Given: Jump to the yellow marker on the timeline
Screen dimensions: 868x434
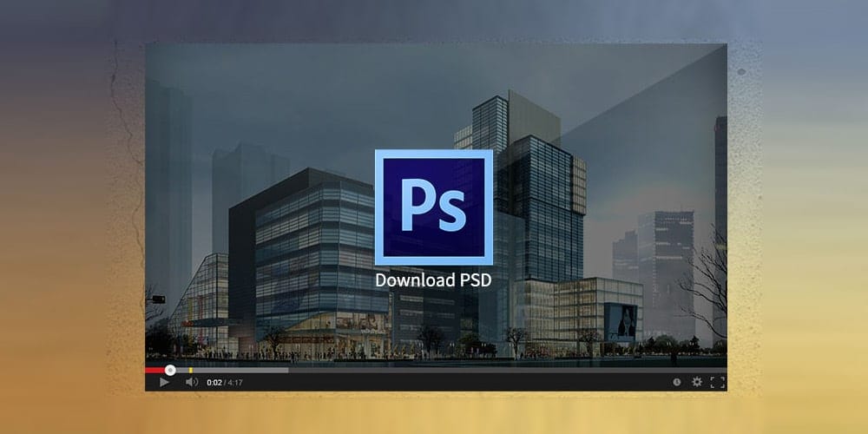Looking at the screenshot, I should (x=191, y=370).
